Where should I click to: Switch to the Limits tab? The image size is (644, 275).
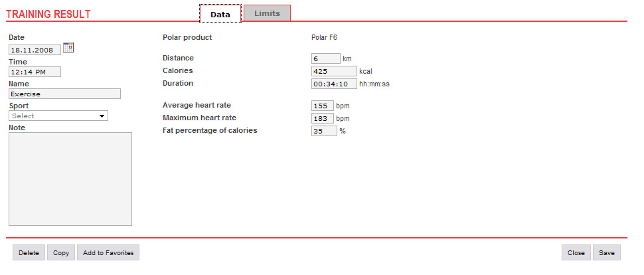pos(267,13)
